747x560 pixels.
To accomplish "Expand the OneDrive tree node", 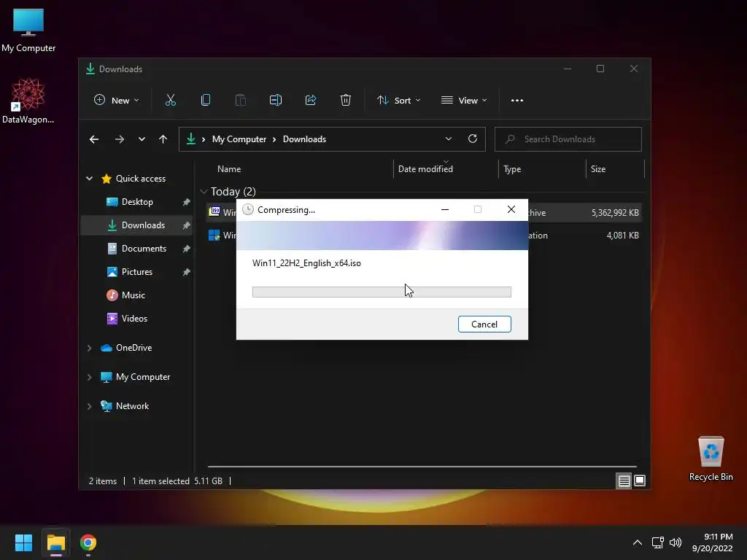I will [90, 348].
